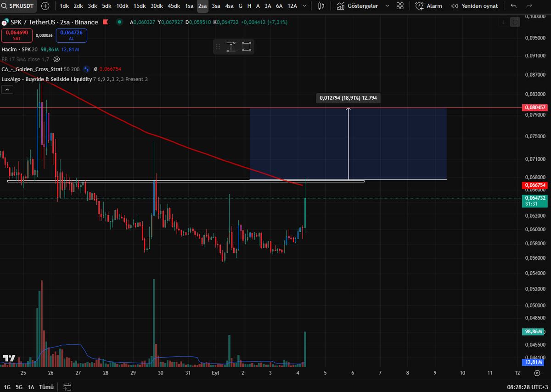Screen dimensions: 551x392
Task: Click the redo arrow icon
Action: 529,6
